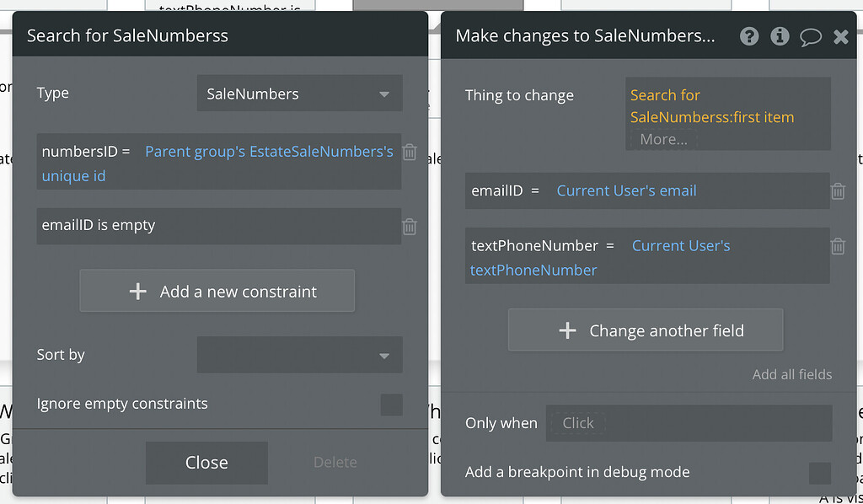Delete the emailID field change
The image size is (863, 504).
[838, 191]
